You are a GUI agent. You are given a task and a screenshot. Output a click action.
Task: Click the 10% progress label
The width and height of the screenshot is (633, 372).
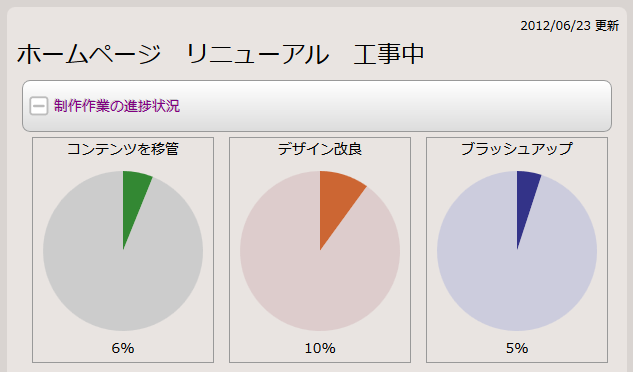coord(320,348)
